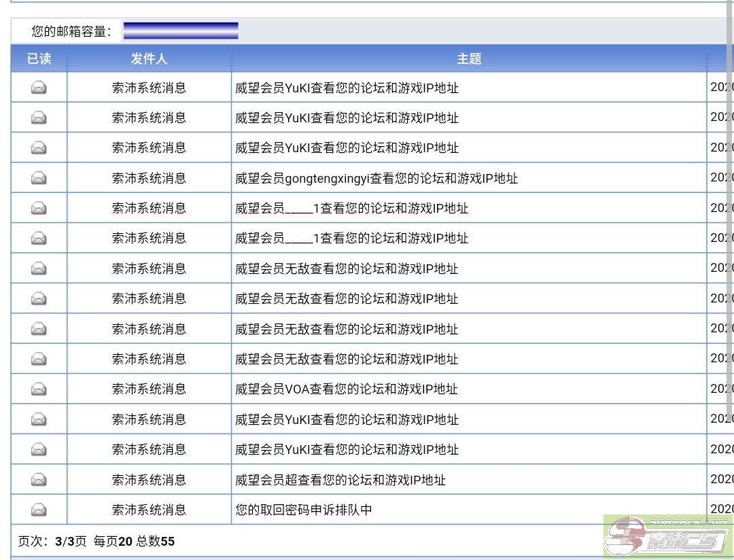Click the envelope icon beside the VOA message

[x=39, y=389]
